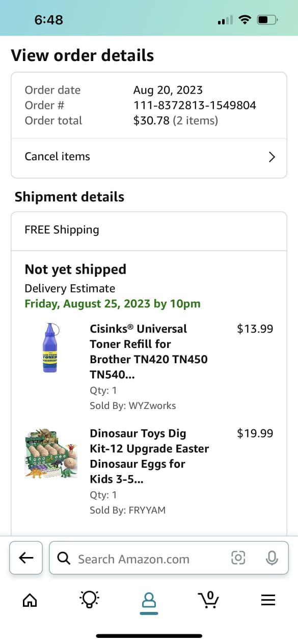Open the hamburger menu icon
The height and width of the screenshot is (644, 298).
(x=268, y=600)
